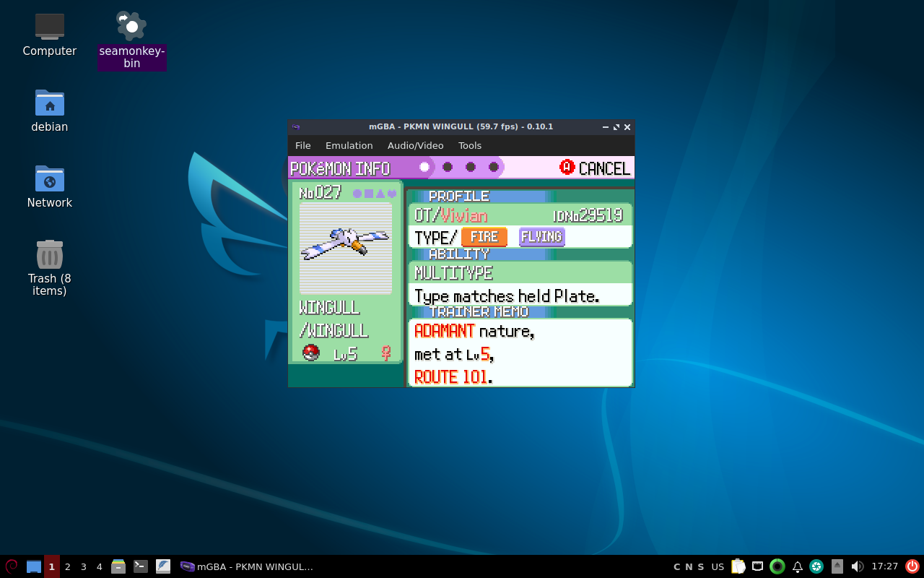Click the red power button in tray

click(912, 566)
